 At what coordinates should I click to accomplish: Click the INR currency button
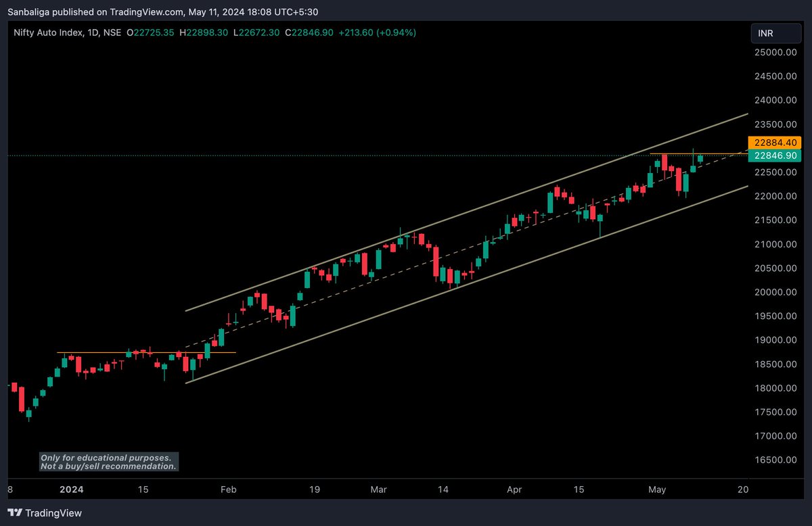click(776, 32)
